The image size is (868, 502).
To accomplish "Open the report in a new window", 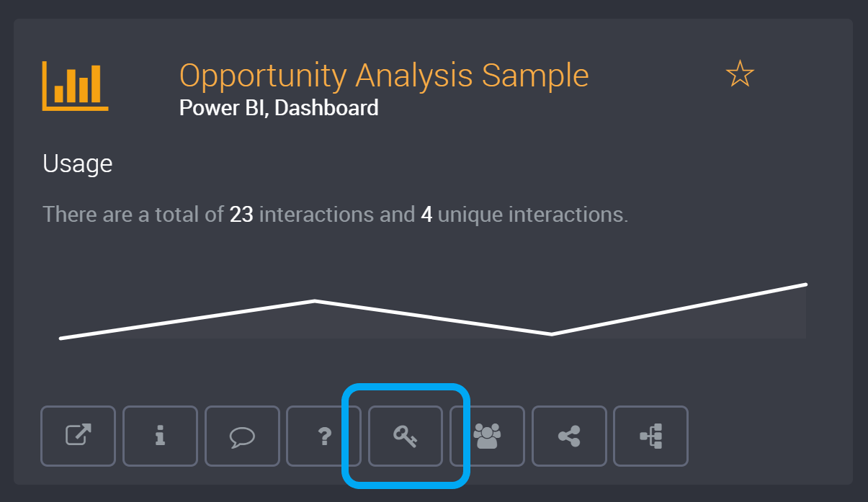I will [x=78, y=436].
